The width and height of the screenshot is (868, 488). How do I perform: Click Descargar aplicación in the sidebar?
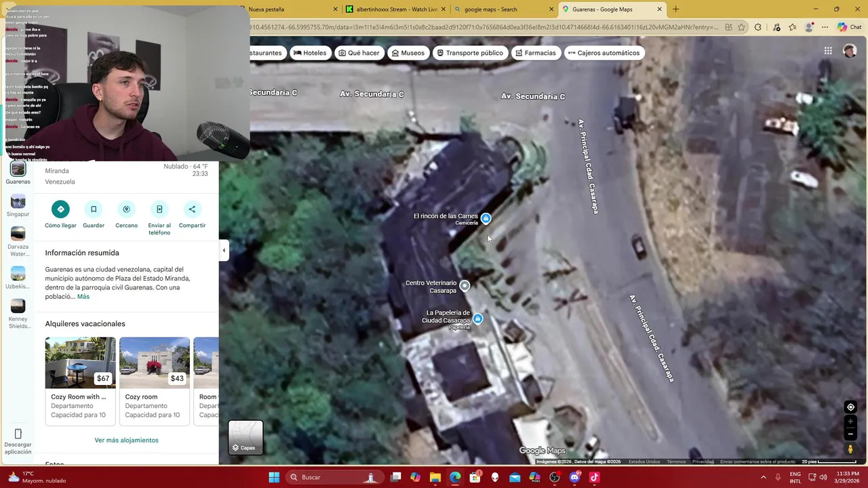[18, 441]
